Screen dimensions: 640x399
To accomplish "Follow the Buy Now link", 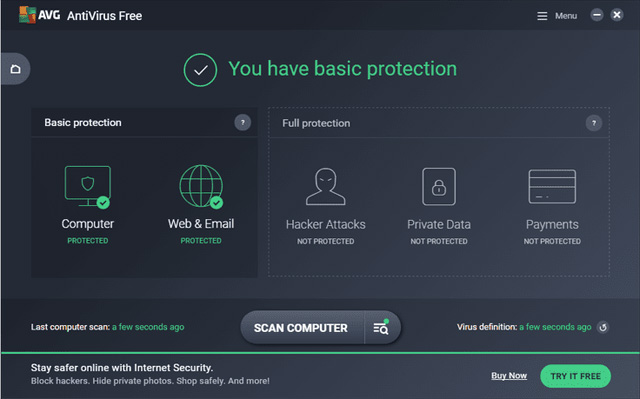I will click(x=509, y=376).
